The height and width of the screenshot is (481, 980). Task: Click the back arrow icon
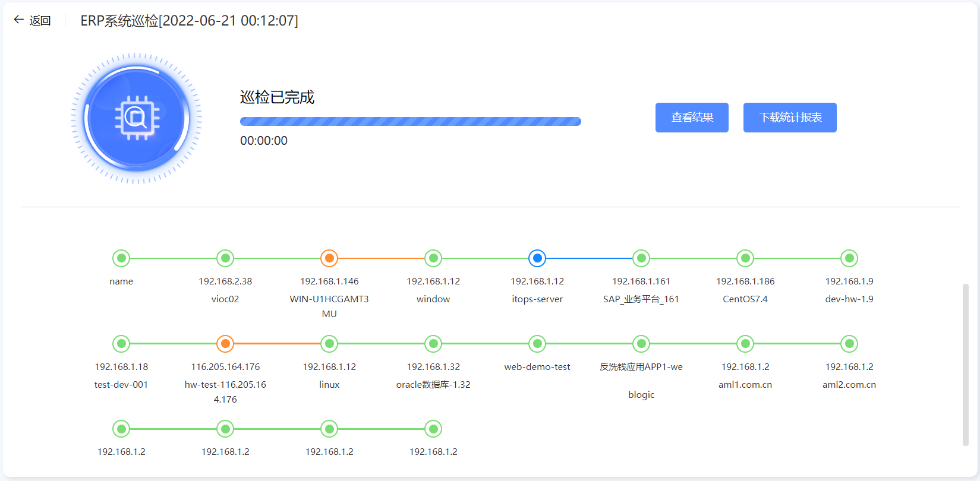coord(18,20)
